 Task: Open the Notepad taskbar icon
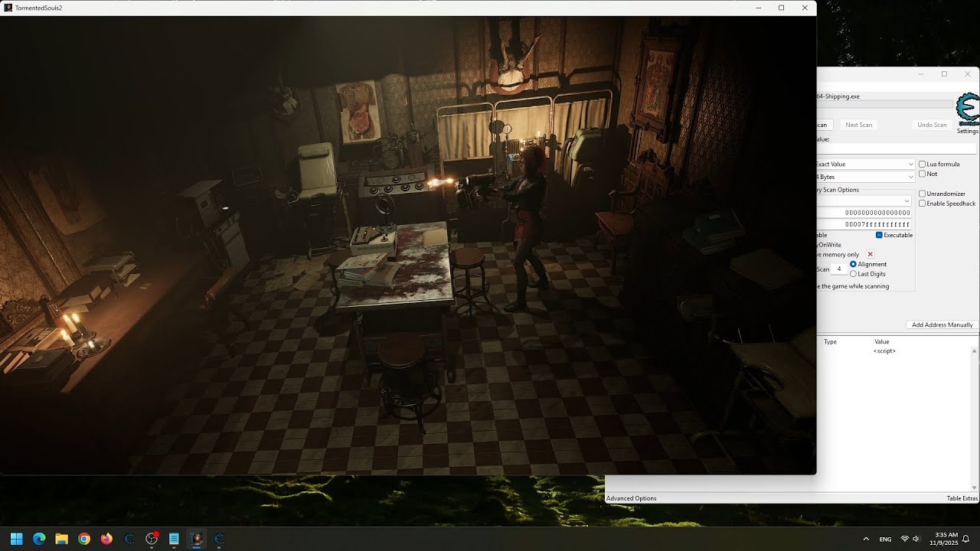pyautogui.click(x=174, y=539)
